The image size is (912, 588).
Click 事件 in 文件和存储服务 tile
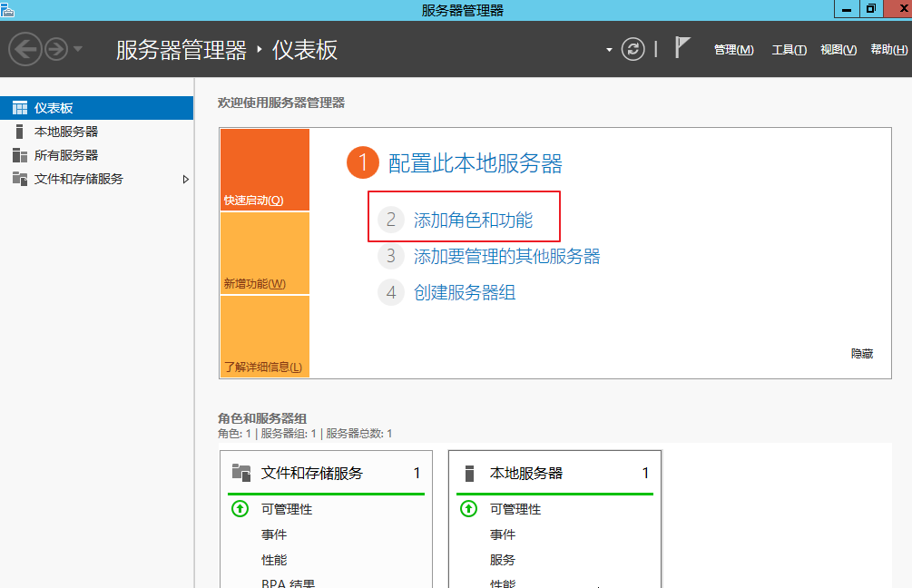point(274,534)
